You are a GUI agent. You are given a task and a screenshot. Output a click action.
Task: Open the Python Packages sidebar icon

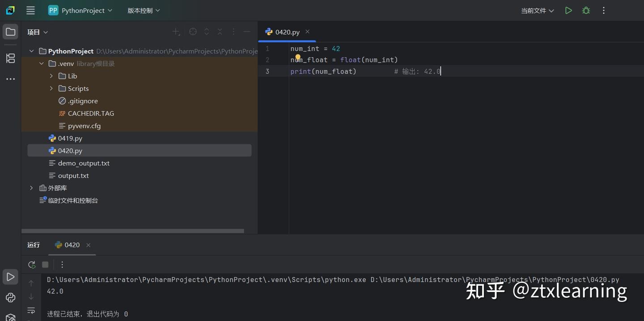[x=10, y=317]
